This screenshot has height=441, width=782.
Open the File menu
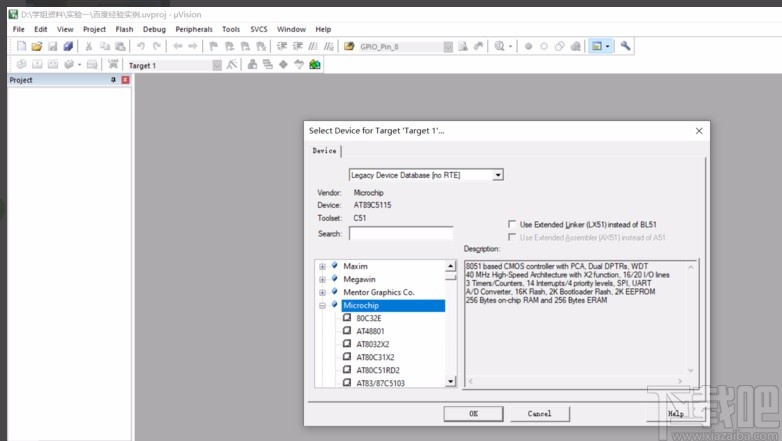(18, 29)
